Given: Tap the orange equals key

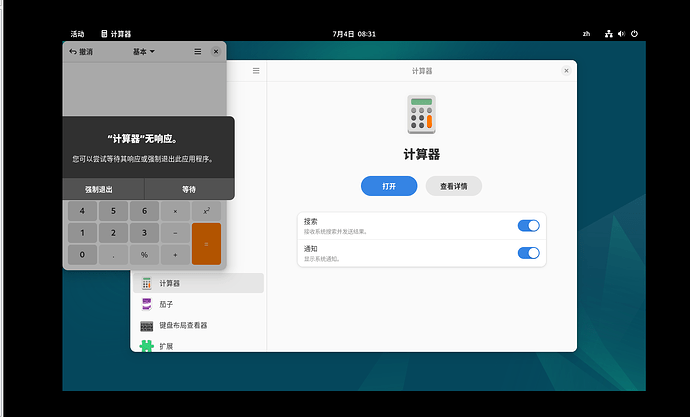Looking at the screenshot, I should 206,244.
